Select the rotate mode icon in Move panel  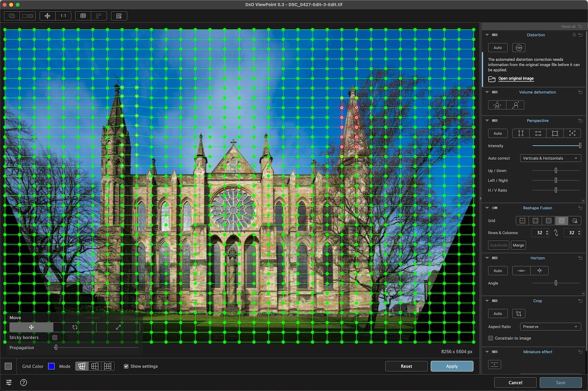coord(75,327)
